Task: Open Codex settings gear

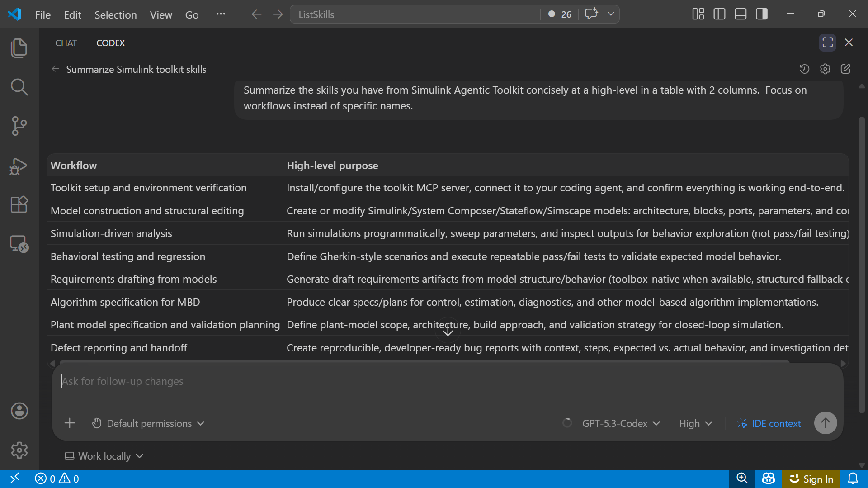Action: (x=825, y=69)
